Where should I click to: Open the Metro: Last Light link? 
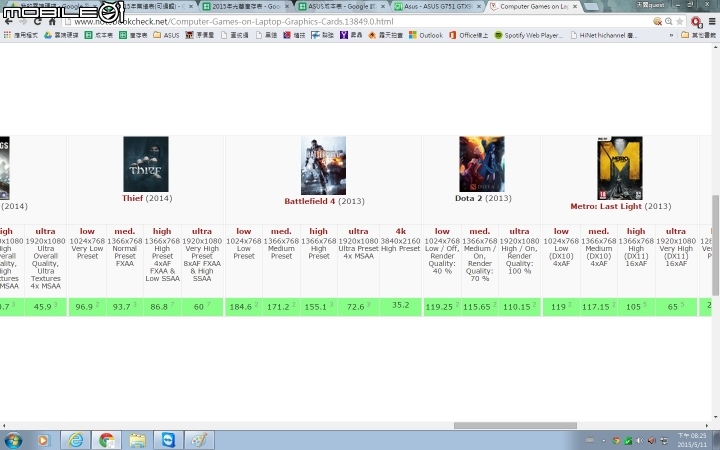(606, 206)
